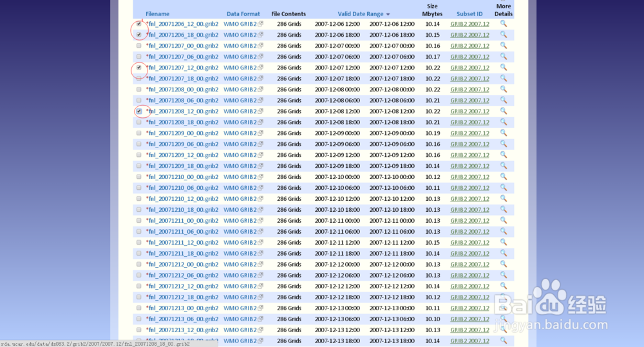Sort by the Data Format column header

tap(243, 14)
